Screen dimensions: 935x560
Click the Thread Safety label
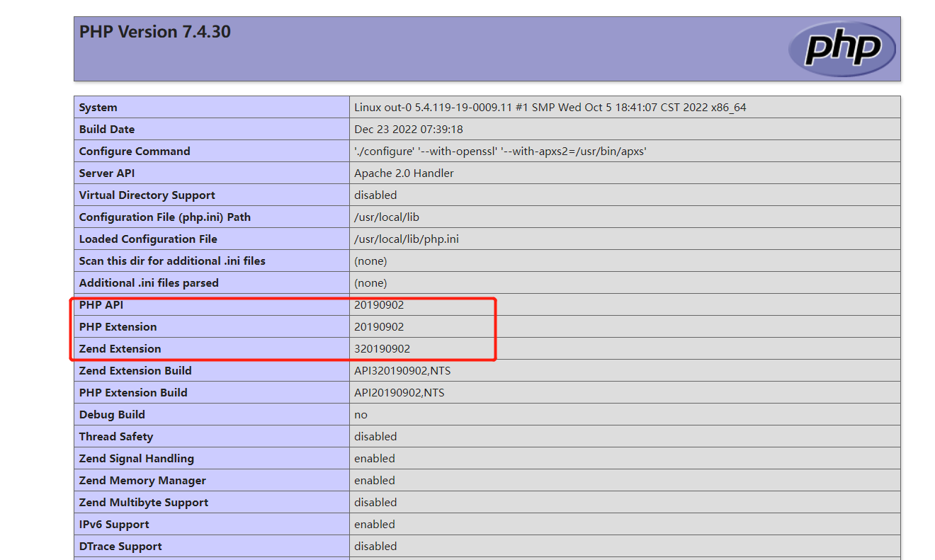[116, 437]
